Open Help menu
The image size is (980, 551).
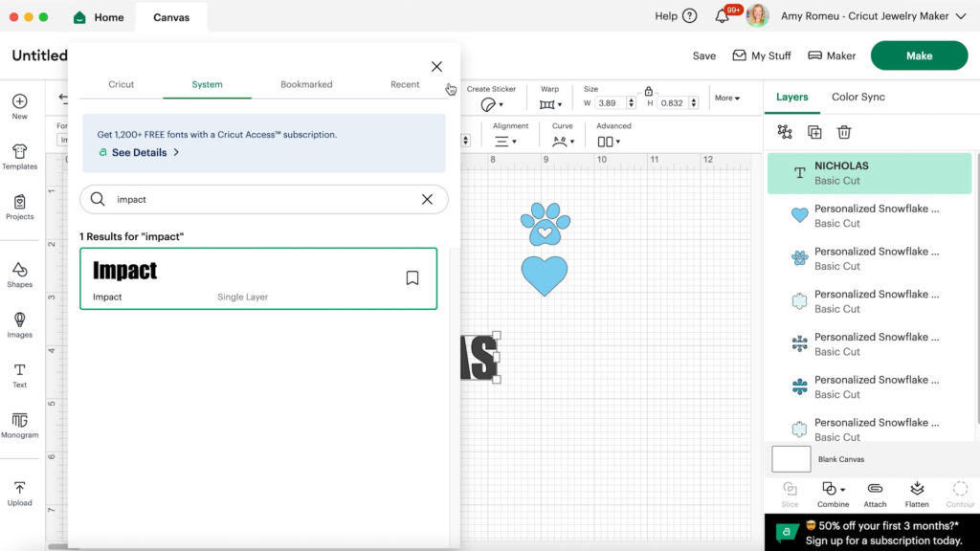(676, 16)
